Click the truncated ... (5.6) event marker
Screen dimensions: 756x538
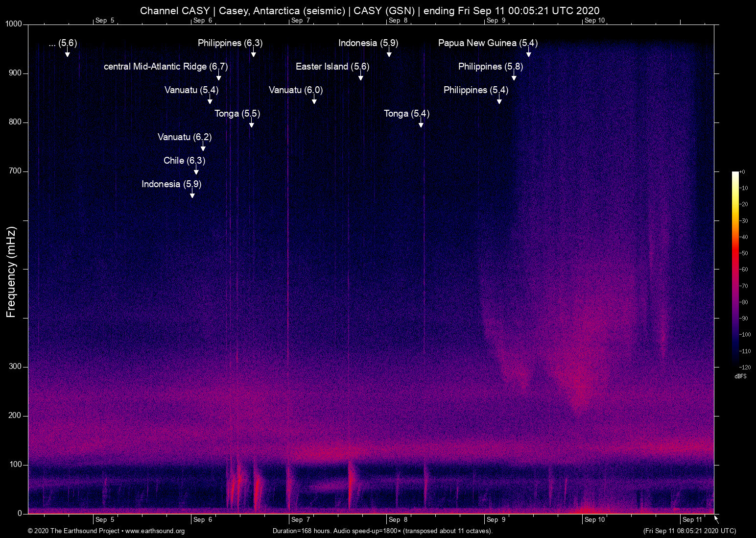point(63,43)
